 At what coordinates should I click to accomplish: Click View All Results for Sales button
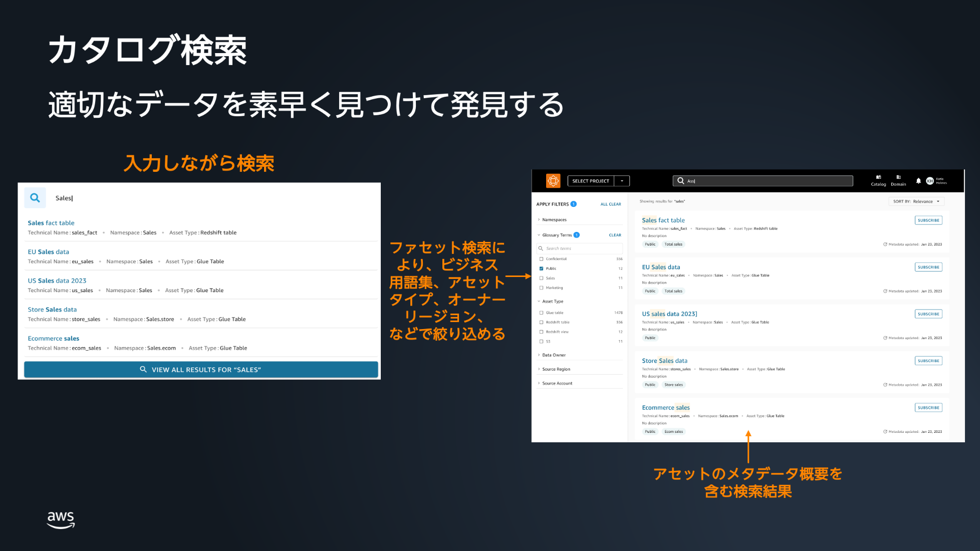[x=201, y=370]
